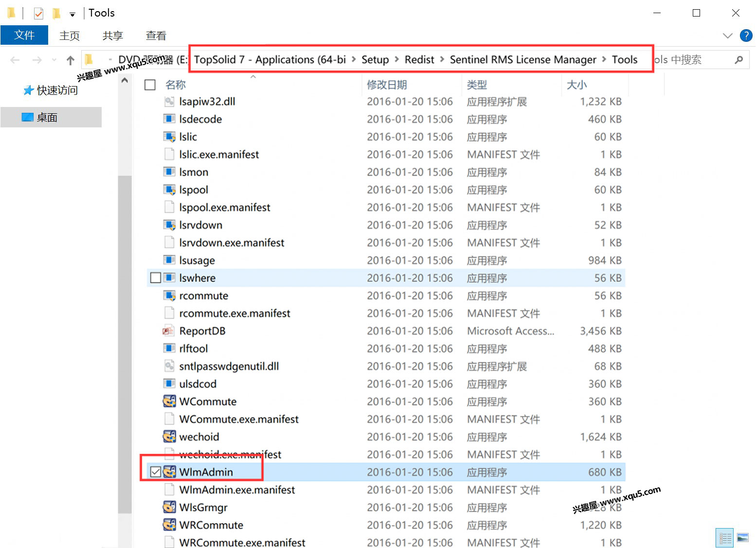756x548 pixels.
Task: Open the recent locations dropdown arrow
Action: 54,60
